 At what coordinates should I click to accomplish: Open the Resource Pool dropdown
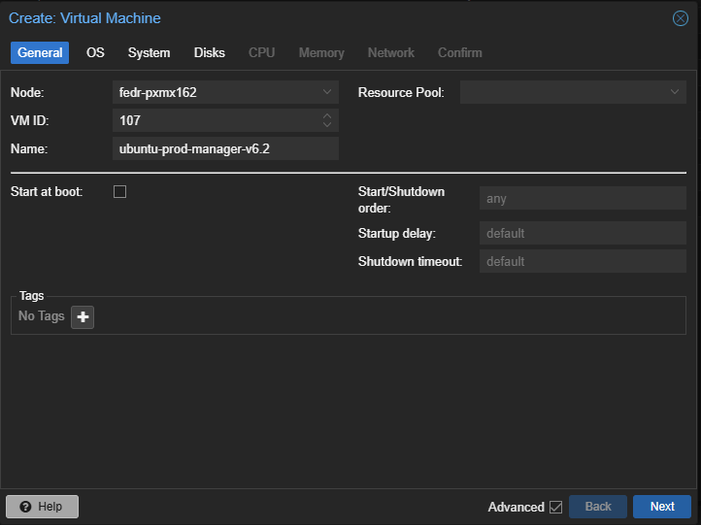click(x=674, y=92)
